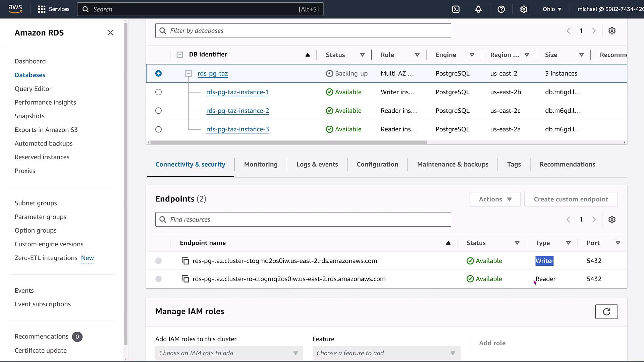Select rds-pg-taz-instance-1 radio button
This screenshot has height=362, width=644.
click(159, 92)
